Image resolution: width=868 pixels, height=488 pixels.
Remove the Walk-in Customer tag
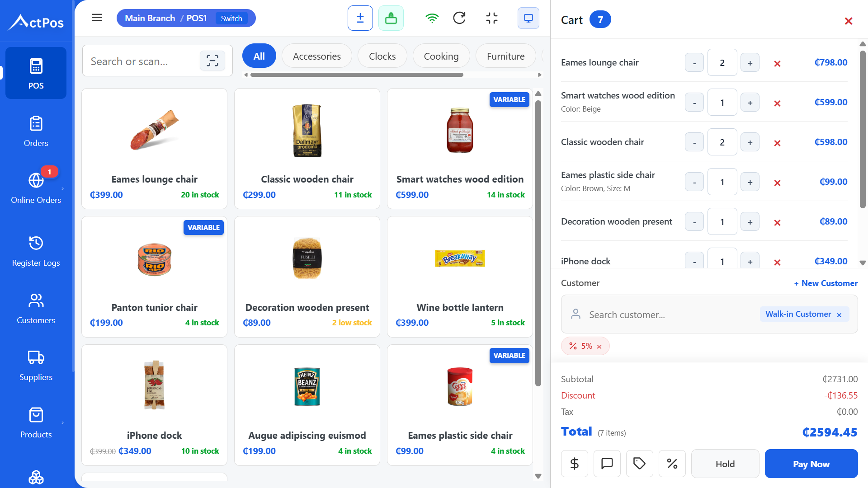click(x=839, y=315)
